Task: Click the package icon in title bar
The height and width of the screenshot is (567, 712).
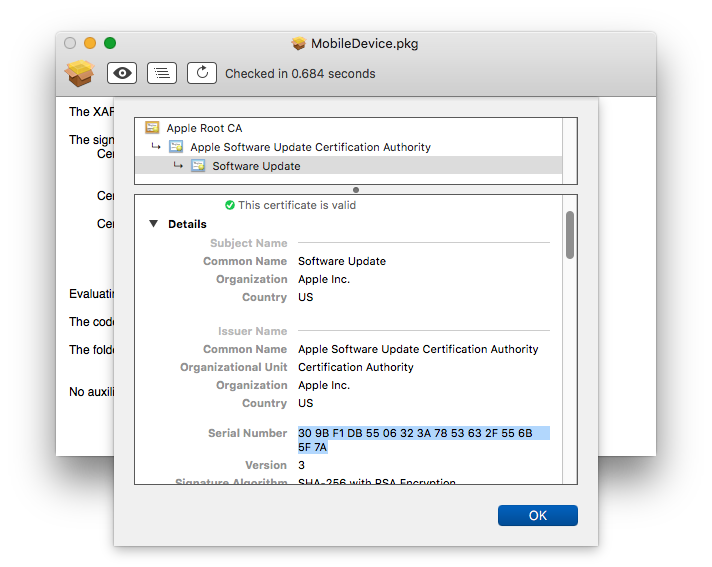Action: pyautogui.click(x=299, y=44)
